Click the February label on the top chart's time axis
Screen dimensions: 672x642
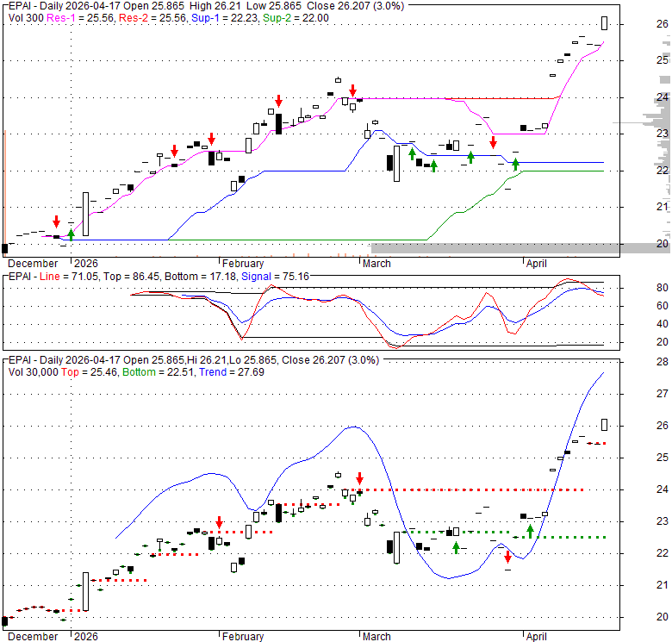point(242,264)
